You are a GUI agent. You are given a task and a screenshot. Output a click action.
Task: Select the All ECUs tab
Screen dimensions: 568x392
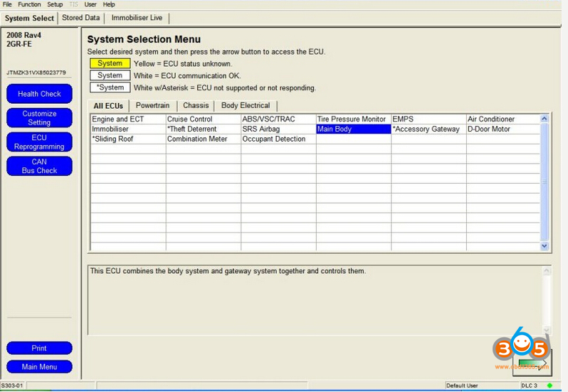click(108, 106)
